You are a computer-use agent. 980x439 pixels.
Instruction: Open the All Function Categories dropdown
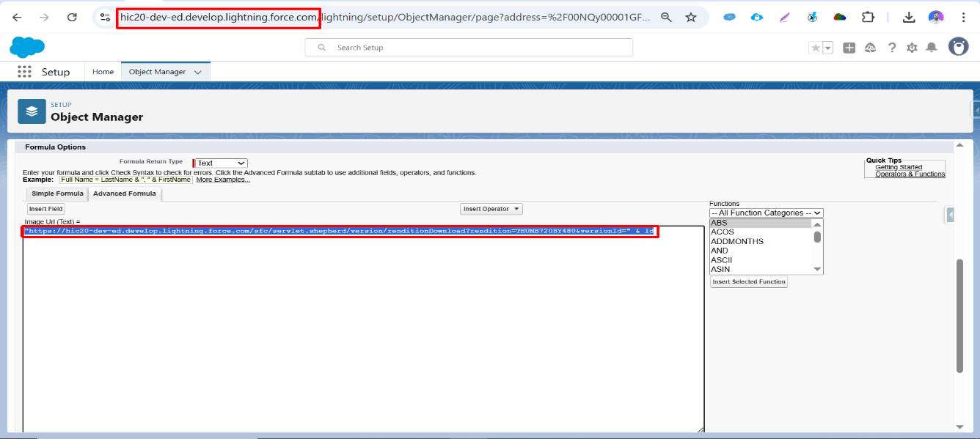point(766,213)
